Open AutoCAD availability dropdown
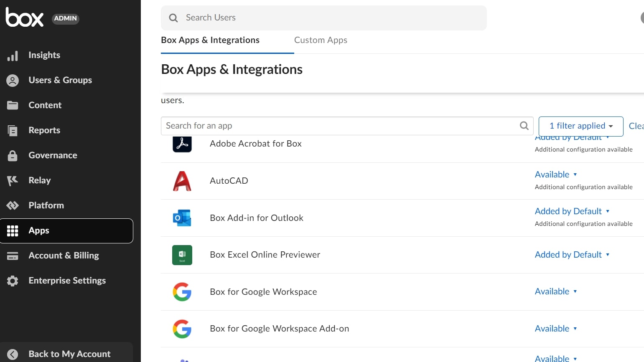This screenshot has width=644, height=362. 556,175
